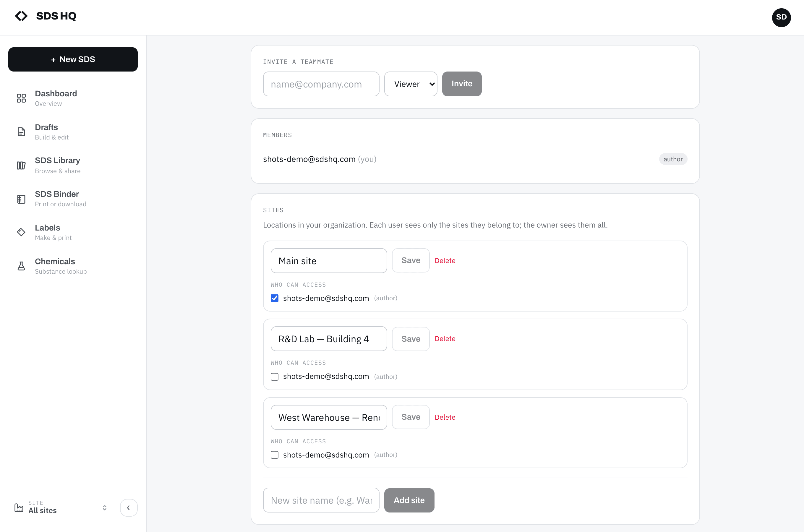
Task: Open the Dashboard Overview page
Action: tap(73, 98)
